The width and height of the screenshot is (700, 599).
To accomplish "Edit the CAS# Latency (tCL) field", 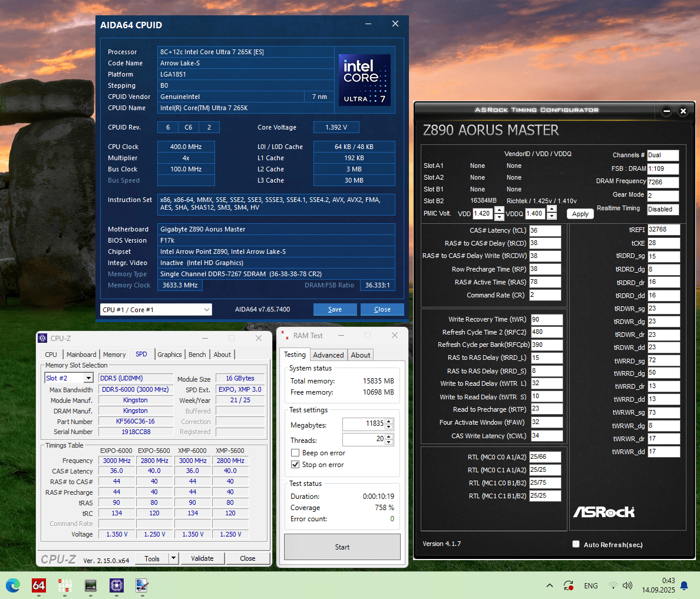I will click(x=545, y=231).
